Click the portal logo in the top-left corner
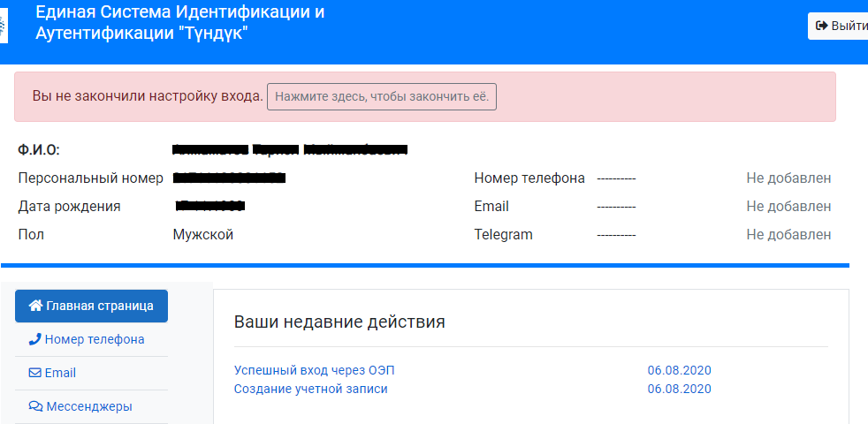Image resolution: width=868 pixels, height=424 pixels. click(4, 25)
